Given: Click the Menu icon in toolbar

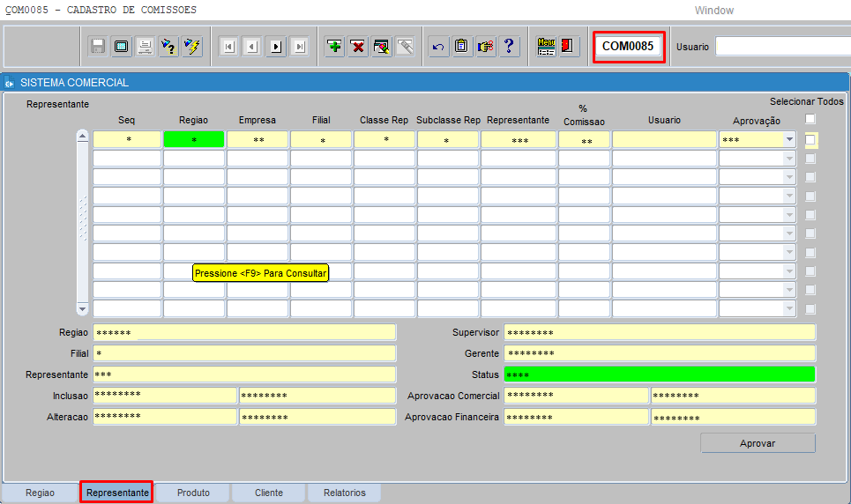Looking at the screenshot, I should point(547,47).
